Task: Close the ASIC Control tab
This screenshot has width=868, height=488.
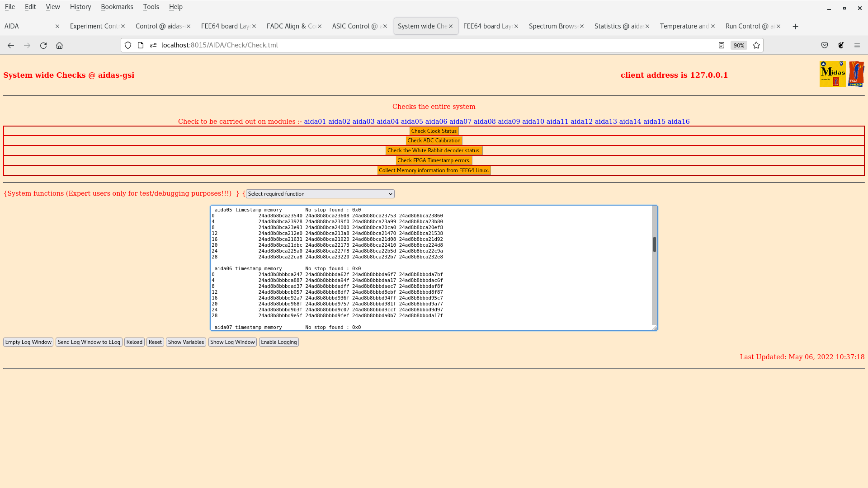Action: (385, 26)
